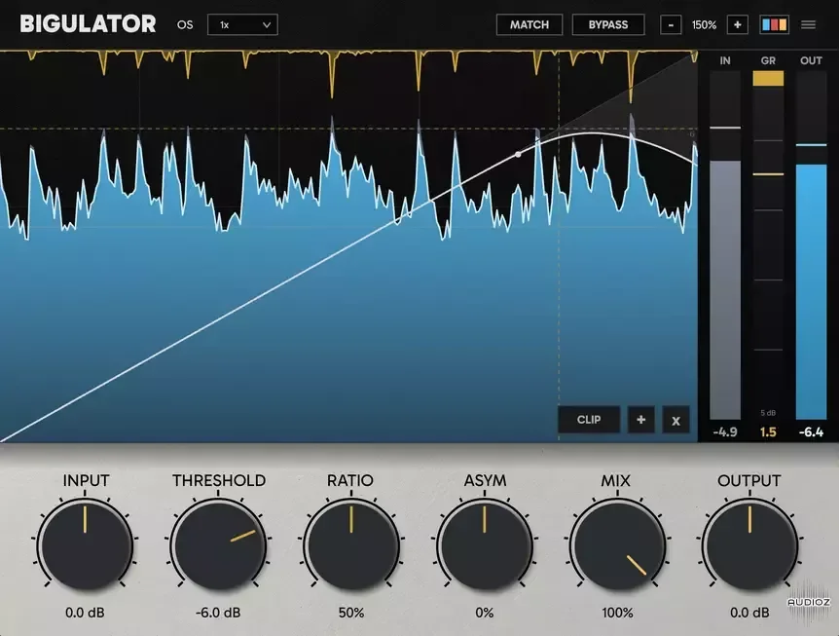Click the CLIP button
This screenshot has width=840, height=636.
tap(589, 420)
